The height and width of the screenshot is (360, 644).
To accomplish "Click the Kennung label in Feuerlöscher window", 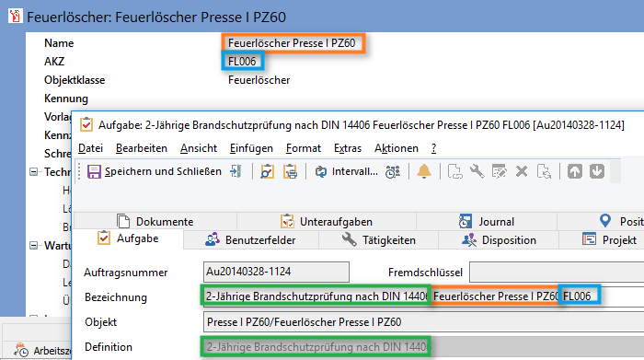I will (65, 99).
